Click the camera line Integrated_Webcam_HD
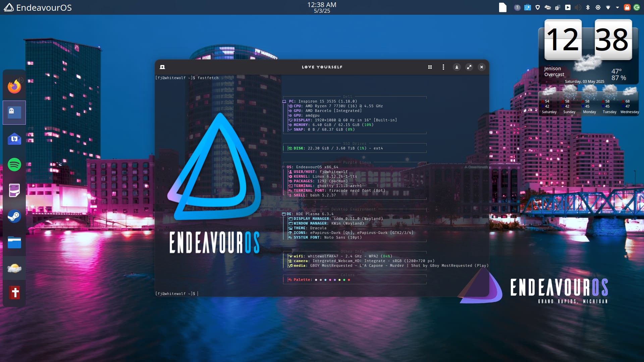 point(361,261)
